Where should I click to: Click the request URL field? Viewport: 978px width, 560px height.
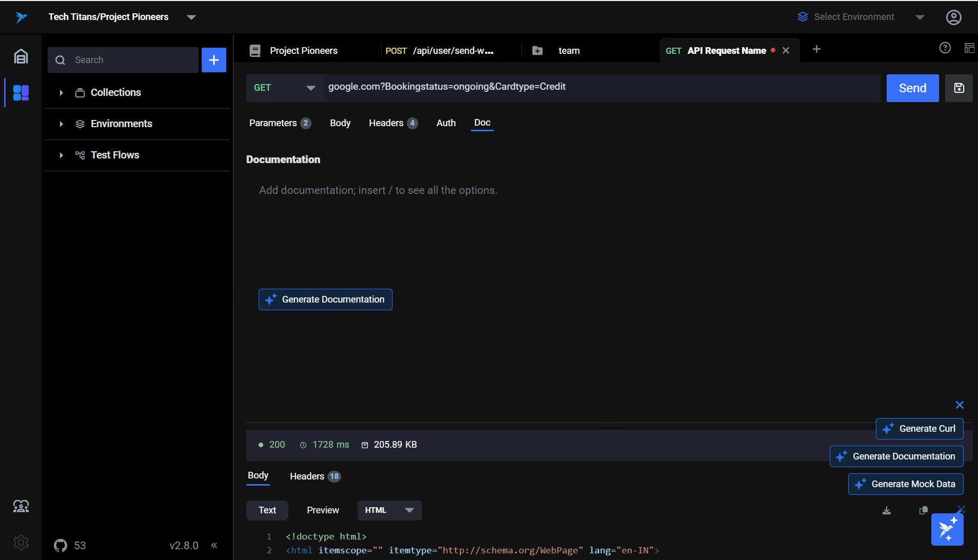[601, 87]
